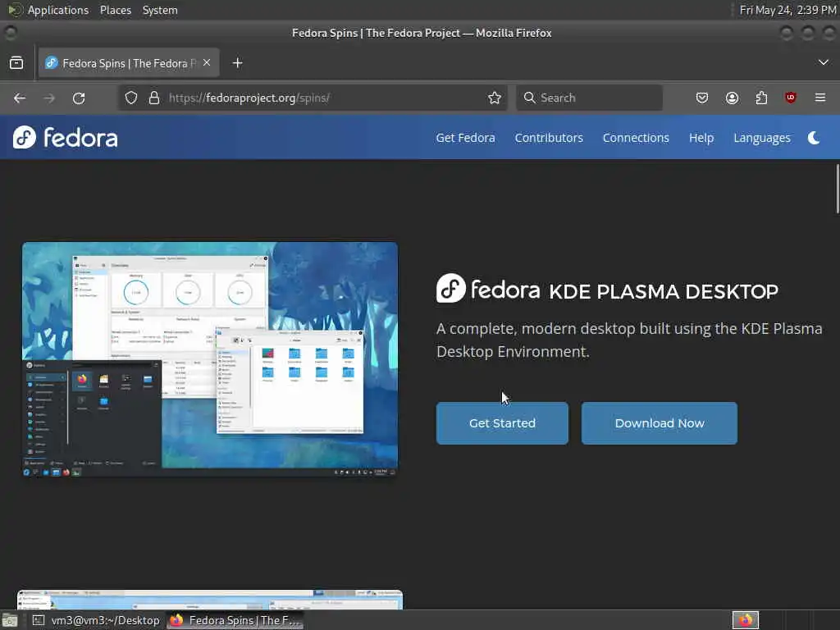
Task: Open the Firefox hamburger application menu
Action: click(x=820, y=98)
